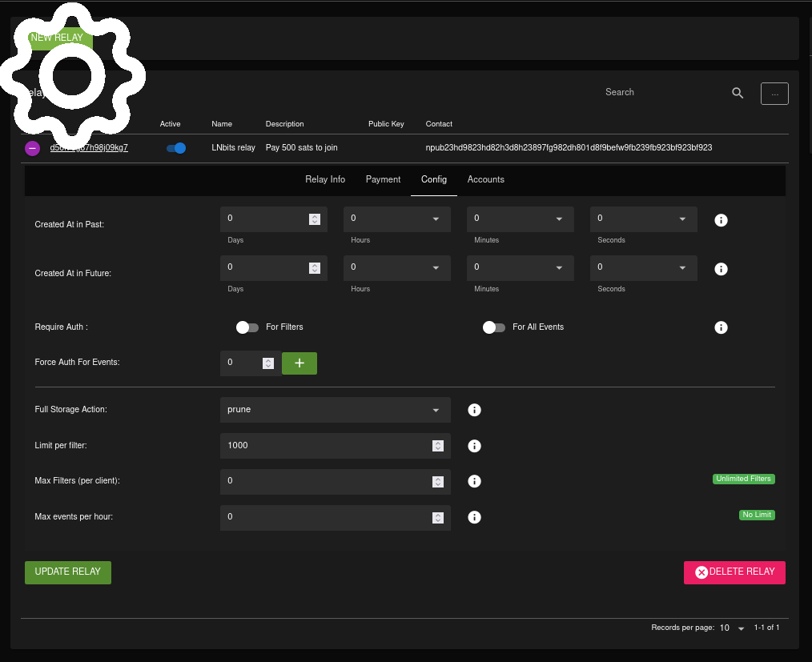Click info icon for Require Auth
Viewport: 812px width, 662px height.
721,327
